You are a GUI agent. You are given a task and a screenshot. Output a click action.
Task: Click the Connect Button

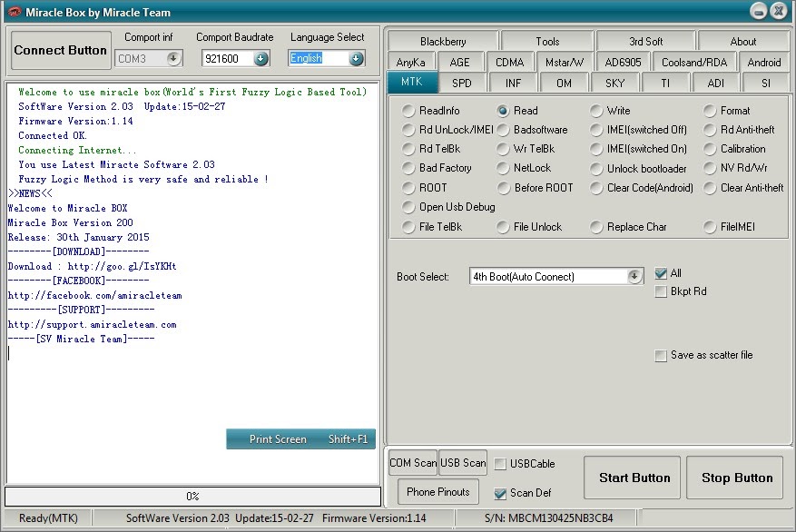coord(61,50)
